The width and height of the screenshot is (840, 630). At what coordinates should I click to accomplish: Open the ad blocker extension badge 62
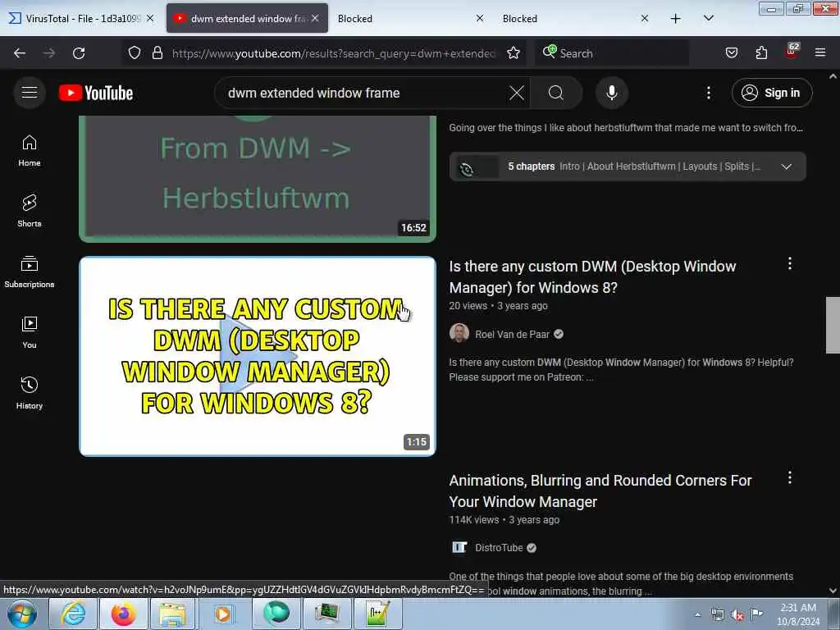pyautogui.click(x=792, y=52)
